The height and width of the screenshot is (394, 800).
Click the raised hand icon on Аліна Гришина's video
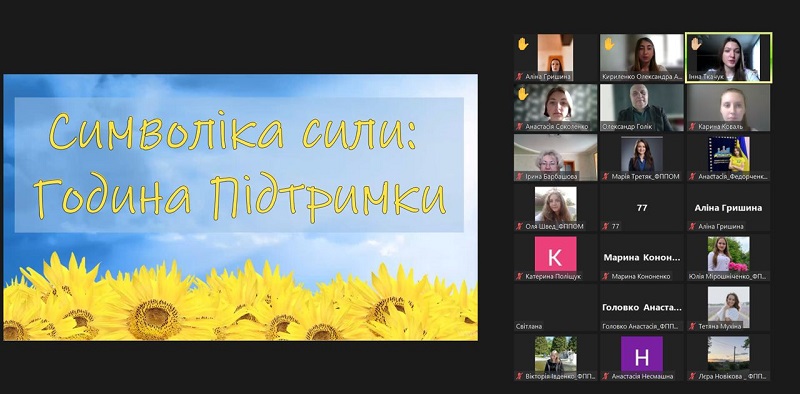pos(523,44)
